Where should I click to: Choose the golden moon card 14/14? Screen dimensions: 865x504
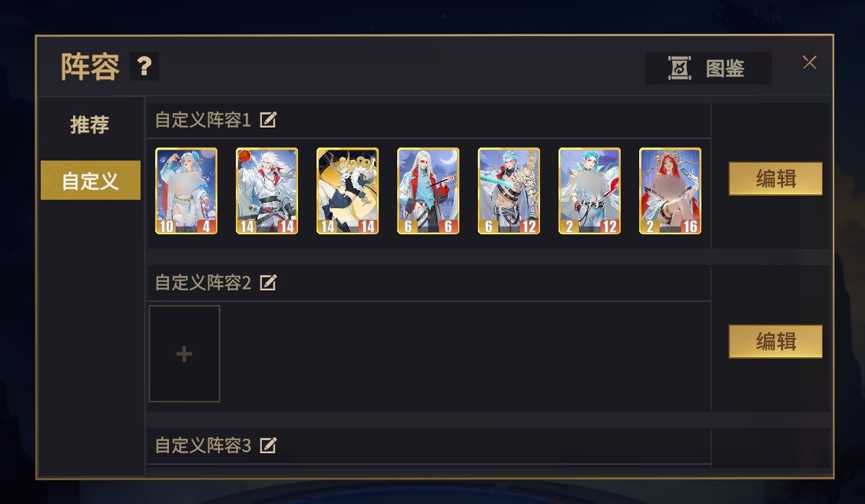(347, 191)
